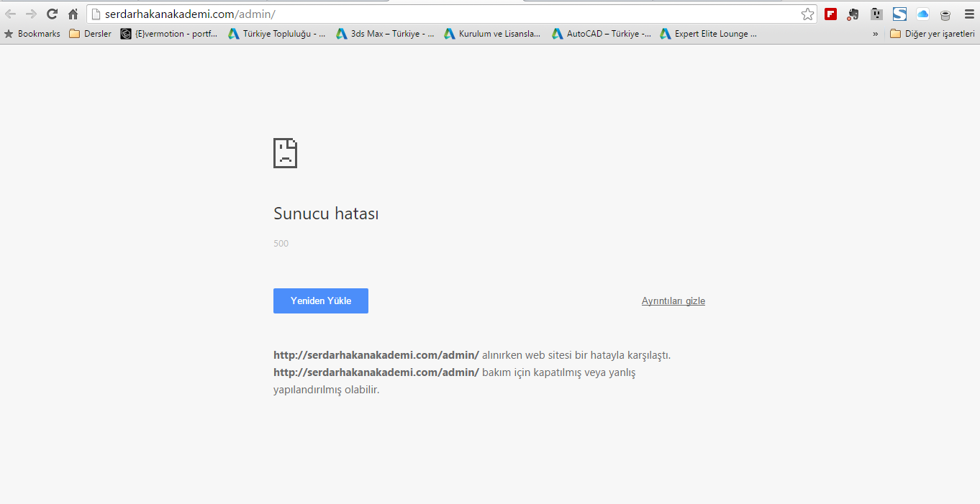Click the Sunucu hatası heading
This screenshot has height=504, width=980.
tap(326, 214)
